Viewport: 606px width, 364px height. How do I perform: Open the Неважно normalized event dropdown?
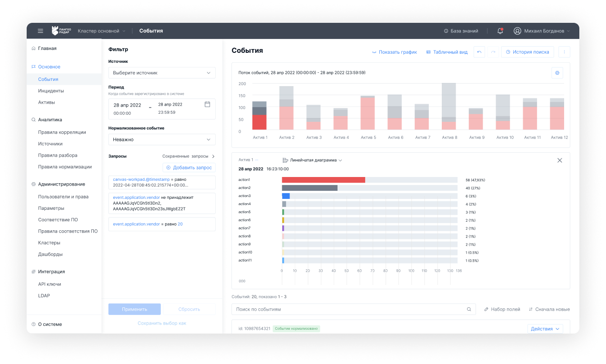pos(161,139)
